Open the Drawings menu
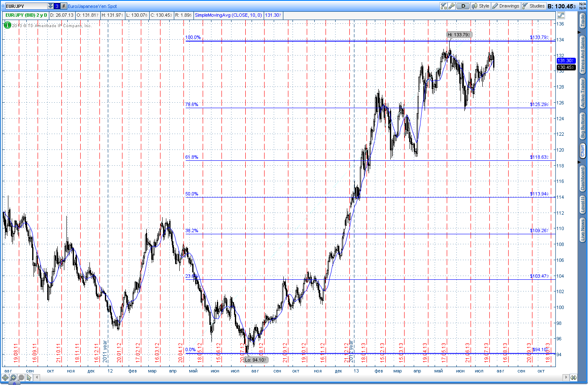588x385 pixels. pyautogui.click(x=506, y=6)
